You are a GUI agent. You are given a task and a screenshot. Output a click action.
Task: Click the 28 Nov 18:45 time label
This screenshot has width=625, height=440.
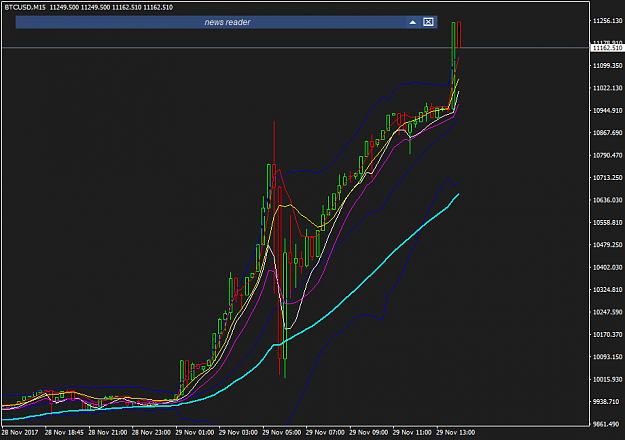64,432
